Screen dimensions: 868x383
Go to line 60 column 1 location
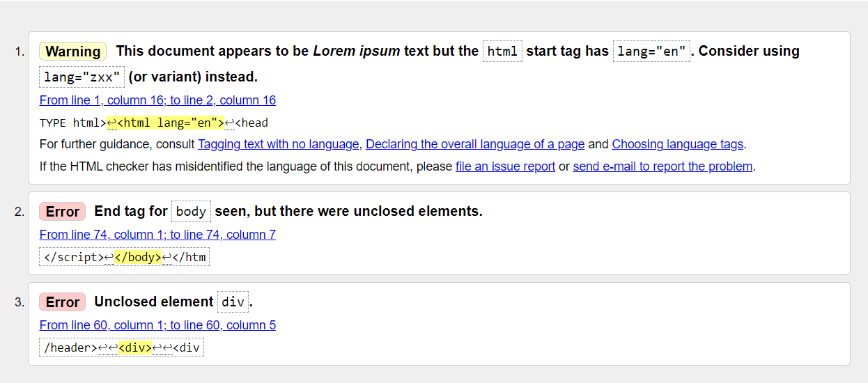click(157, 325)
